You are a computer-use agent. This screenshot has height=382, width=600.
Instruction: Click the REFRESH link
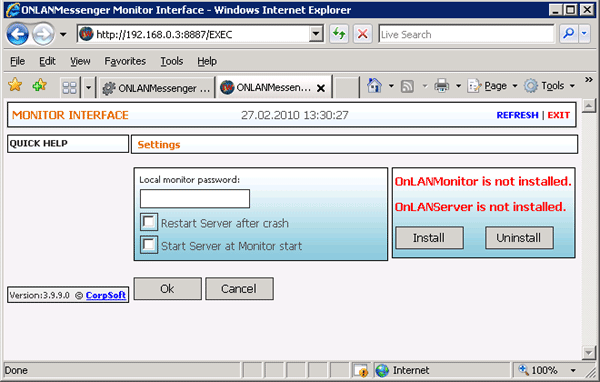(517, 115)
